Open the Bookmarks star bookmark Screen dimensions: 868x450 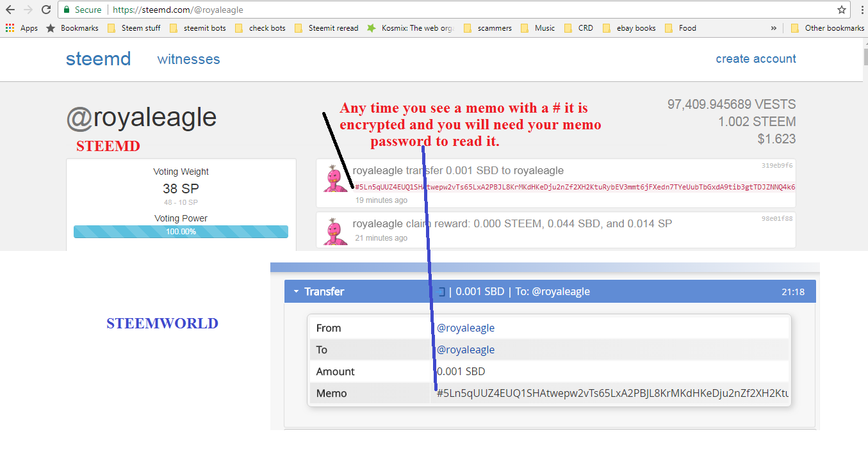click(72, 28)
